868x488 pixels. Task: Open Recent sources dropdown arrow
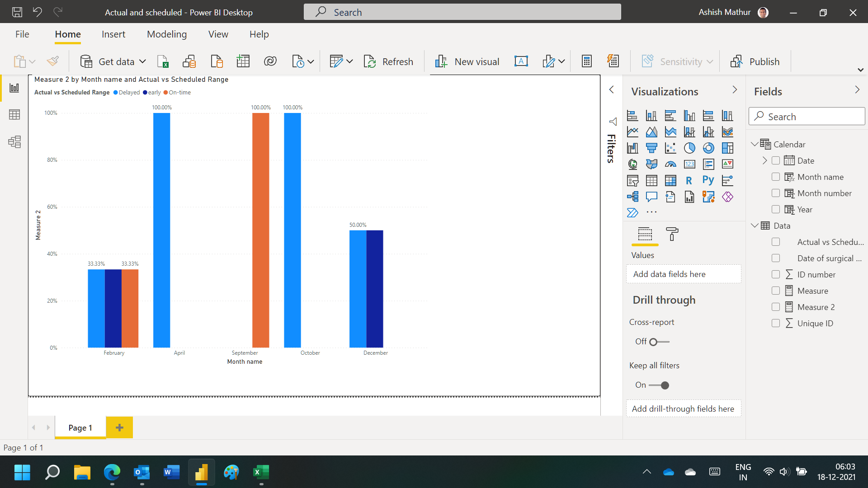click(311, 61)
